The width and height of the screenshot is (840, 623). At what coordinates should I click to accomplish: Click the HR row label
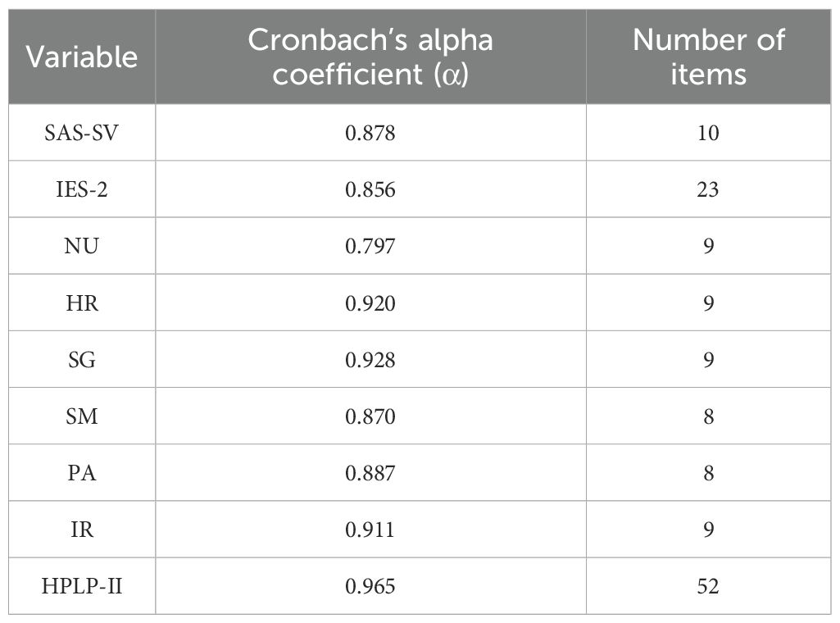click(x=81, y=303)
